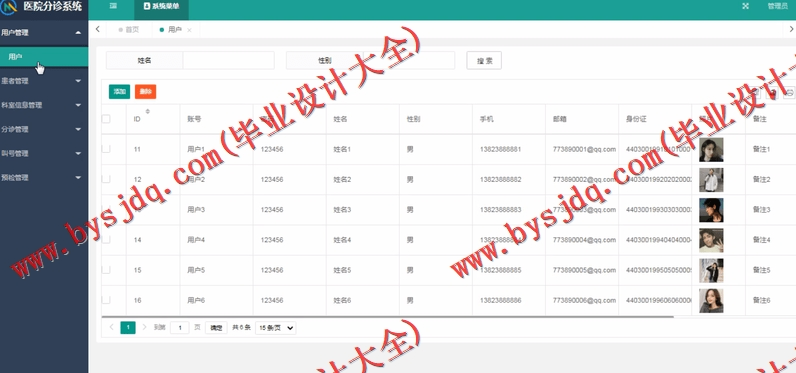
Task: Expand the 叫号管理 sidebar group
Action: [44, 153]
